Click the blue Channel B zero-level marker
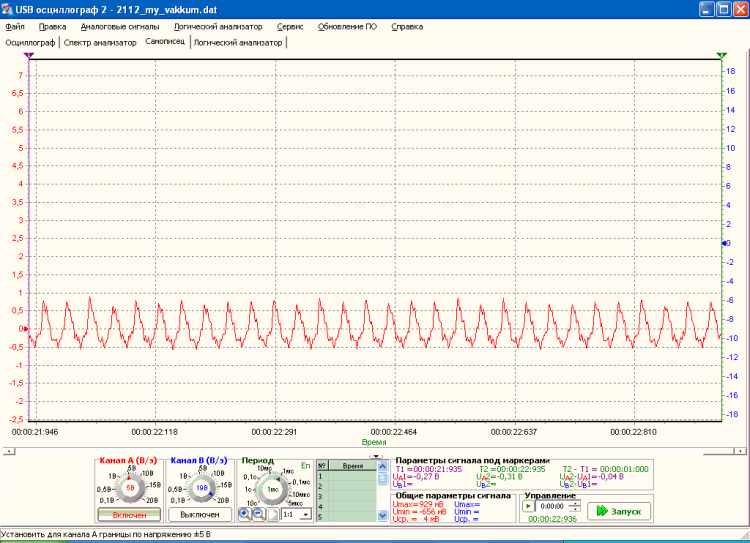Screen dimensions: 750x543 point(724,243)
